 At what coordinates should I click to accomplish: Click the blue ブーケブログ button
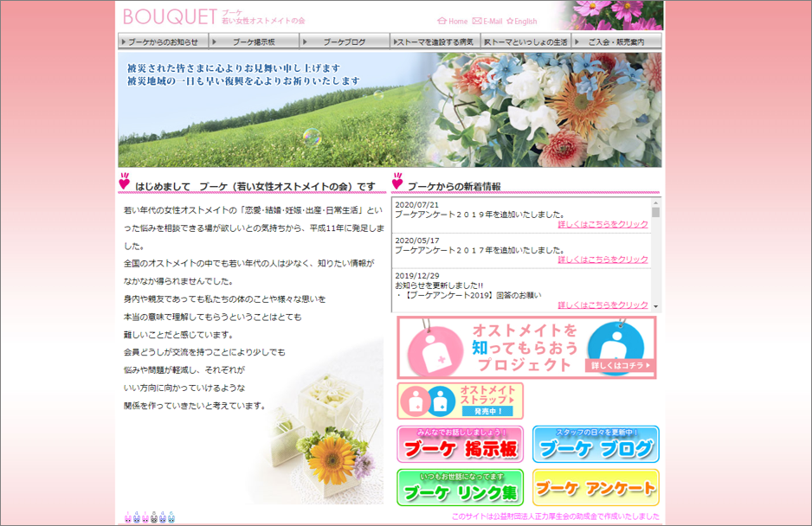coord(596,445)
